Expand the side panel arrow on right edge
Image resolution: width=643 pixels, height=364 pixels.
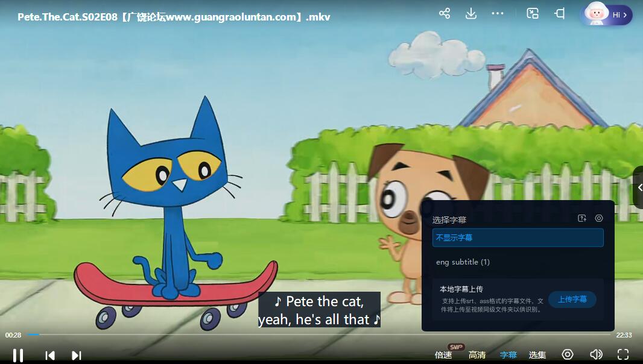click(x=639, y=187)
